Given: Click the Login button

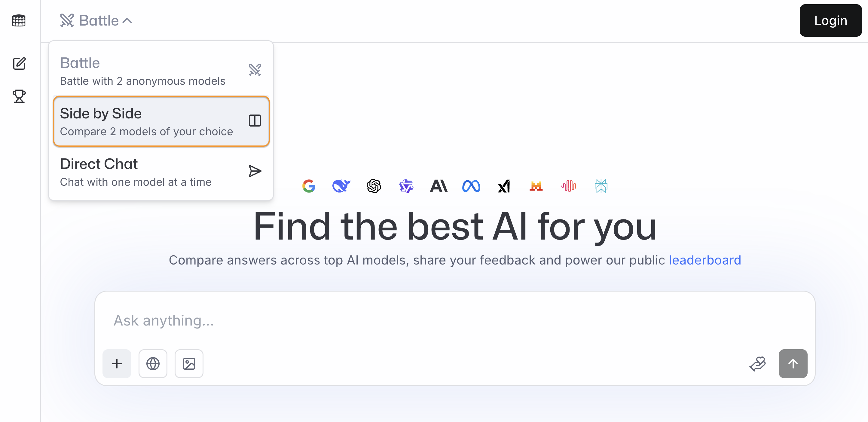Looking at the screenshot, I should tap(831, 20).
